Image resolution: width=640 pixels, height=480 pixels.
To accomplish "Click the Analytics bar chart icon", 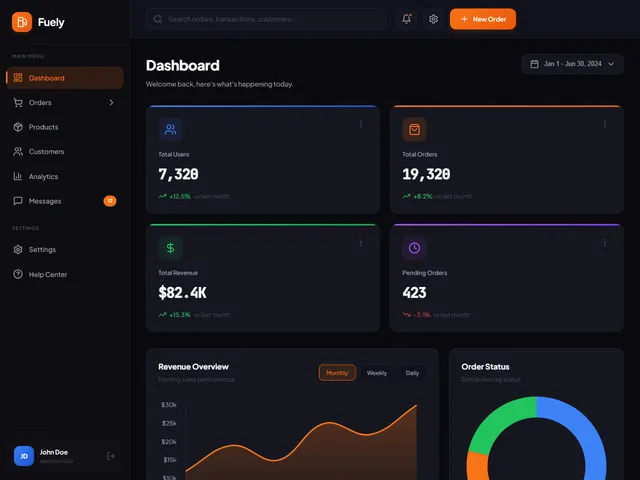I will coord(18,176).
